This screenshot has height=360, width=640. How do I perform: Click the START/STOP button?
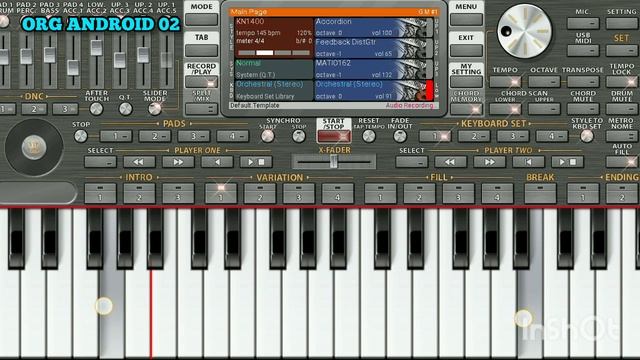(x=334, y=136)
